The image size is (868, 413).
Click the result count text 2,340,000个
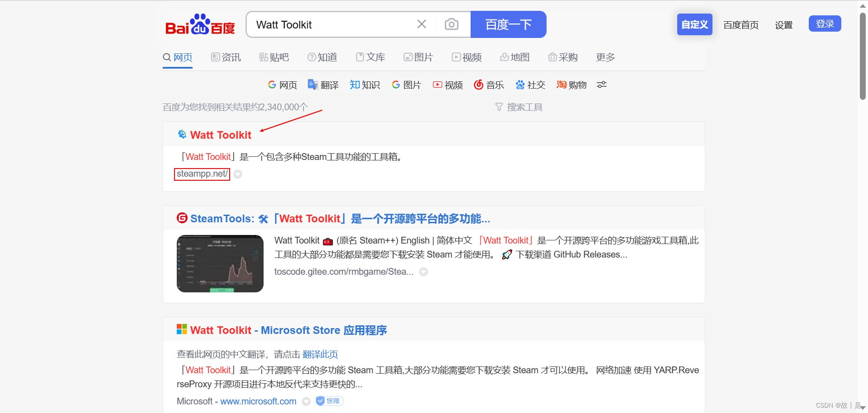(283, 107)
